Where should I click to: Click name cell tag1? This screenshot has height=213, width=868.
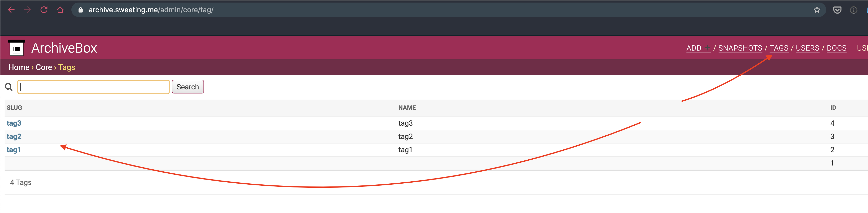[405, 150]
